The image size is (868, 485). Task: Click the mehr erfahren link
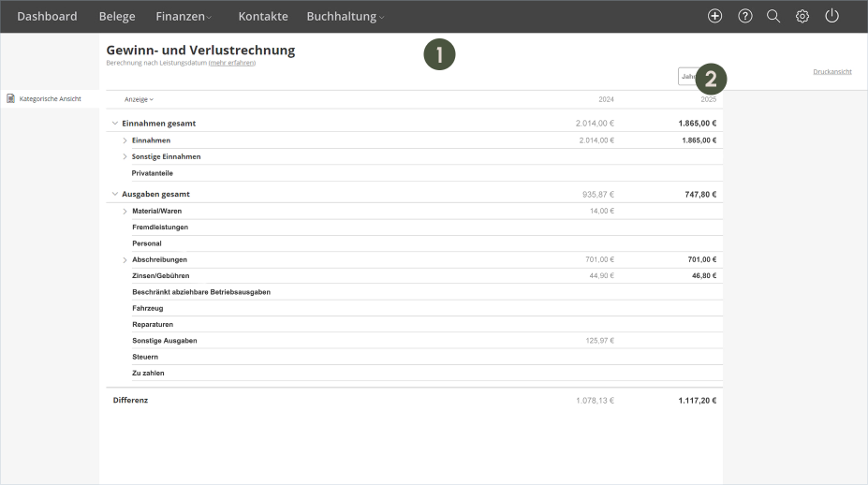click(x=232, y=63)
